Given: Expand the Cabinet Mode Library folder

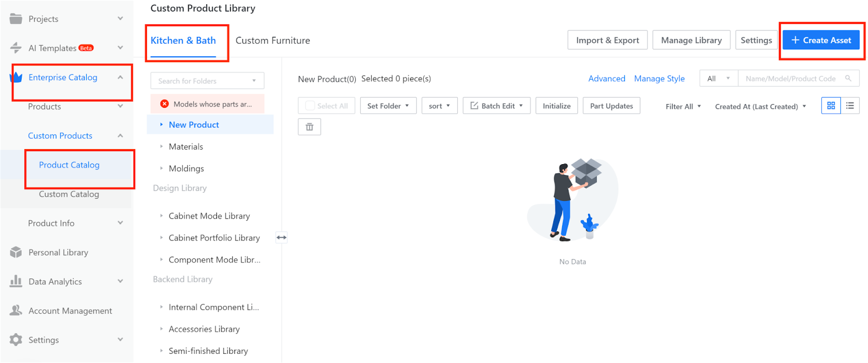Looking at the screenshot, I should point(162,216).
